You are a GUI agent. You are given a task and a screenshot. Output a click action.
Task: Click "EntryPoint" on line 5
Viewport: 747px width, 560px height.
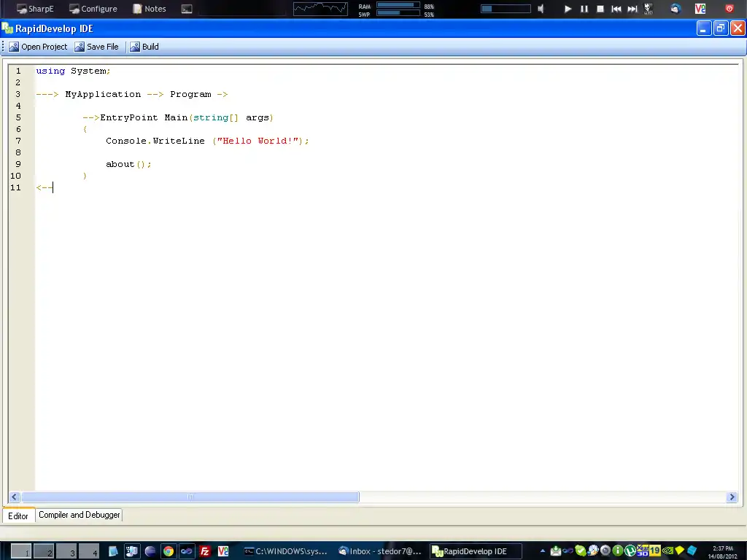(x=128, y=117)
